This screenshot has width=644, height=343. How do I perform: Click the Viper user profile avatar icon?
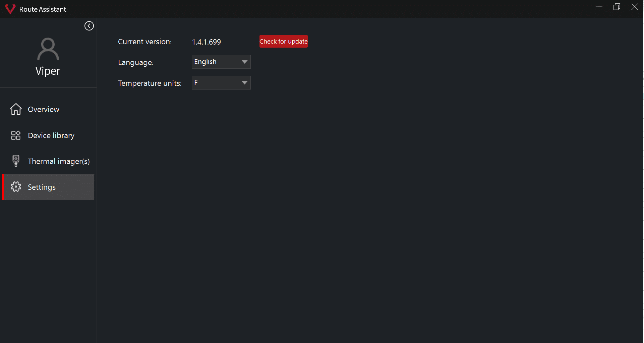pos(48,49)
